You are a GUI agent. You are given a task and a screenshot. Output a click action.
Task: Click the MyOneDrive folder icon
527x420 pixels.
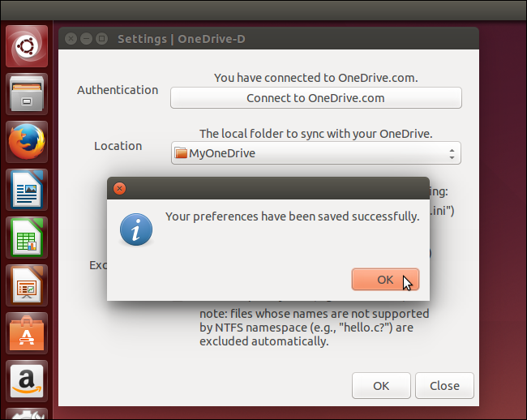pos(181,153)
